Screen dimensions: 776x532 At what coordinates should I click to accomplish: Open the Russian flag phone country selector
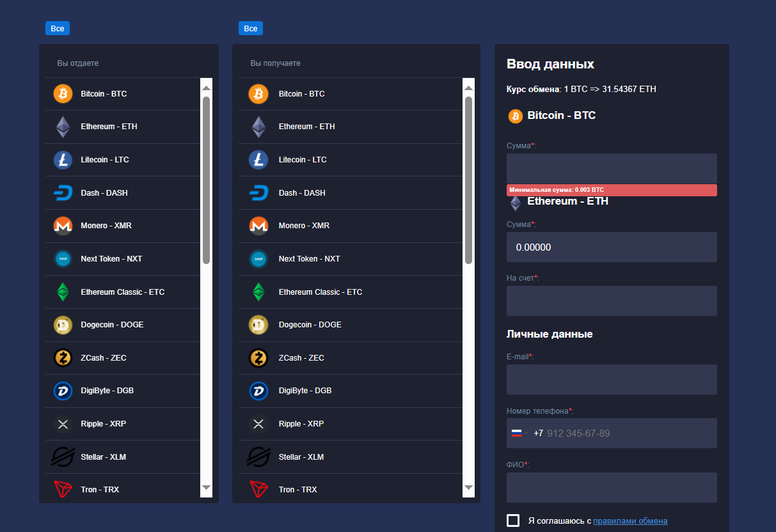point(519,434)
